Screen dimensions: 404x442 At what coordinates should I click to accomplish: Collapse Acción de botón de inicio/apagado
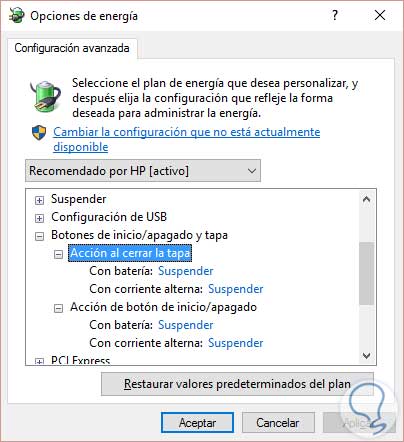tap(58, 308)
